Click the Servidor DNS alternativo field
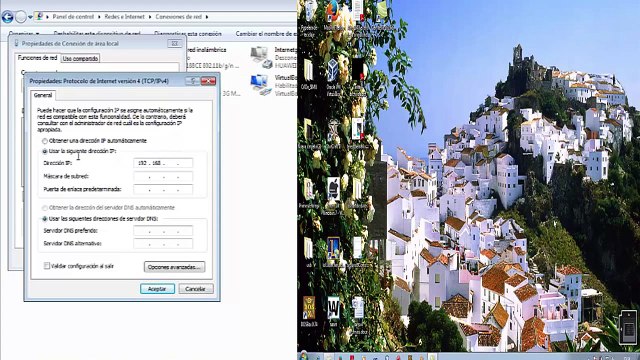Image resolution: width=640 pixels, height=360 pixels. [x=163, y=244]
